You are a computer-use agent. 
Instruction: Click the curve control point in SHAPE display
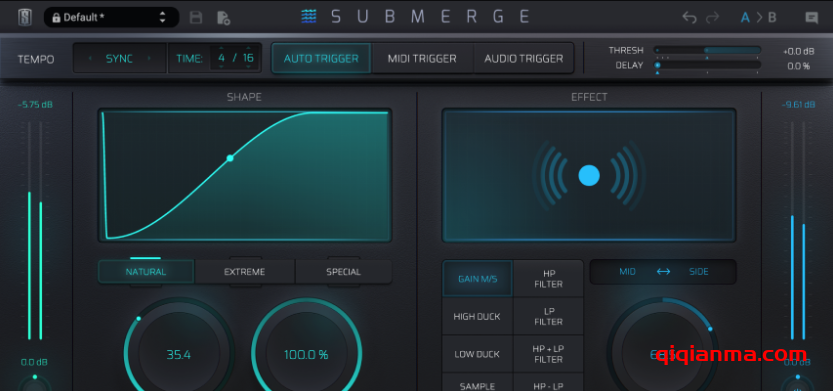pos(230,158)
